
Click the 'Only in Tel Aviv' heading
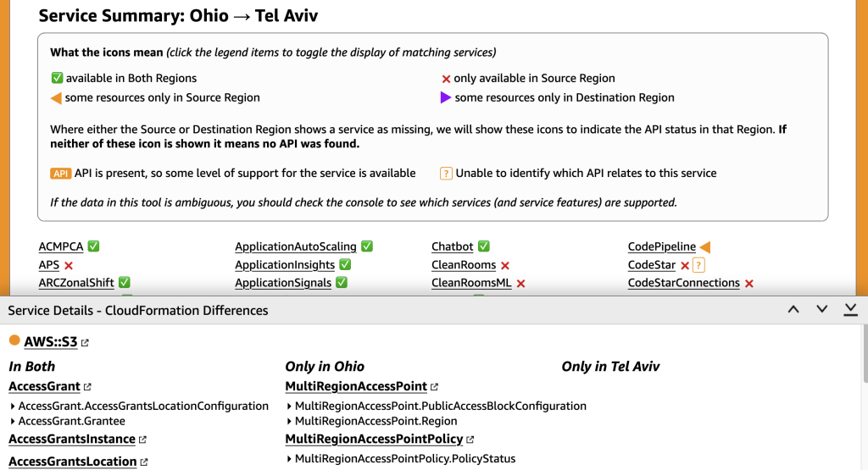[x=610, y=366]
